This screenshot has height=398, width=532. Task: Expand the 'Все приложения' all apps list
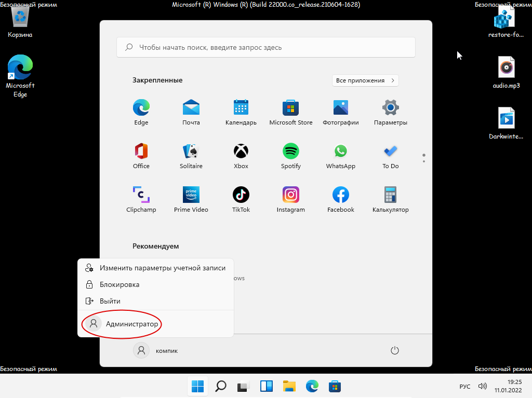[365, 80]
